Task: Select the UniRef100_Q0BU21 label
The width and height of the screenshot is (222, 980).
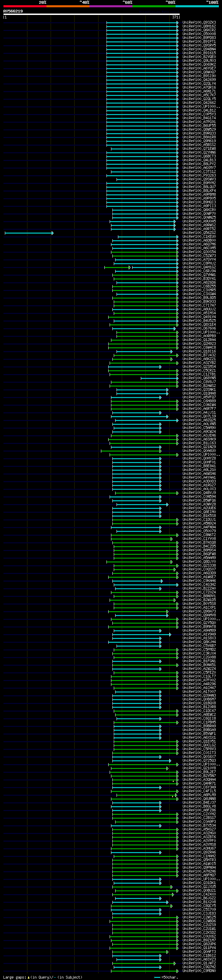Action: click(x=199, y=891)
